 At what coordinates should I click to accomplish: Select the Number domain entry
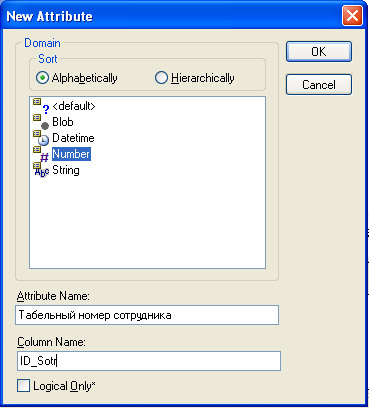(x=71, y=154)
